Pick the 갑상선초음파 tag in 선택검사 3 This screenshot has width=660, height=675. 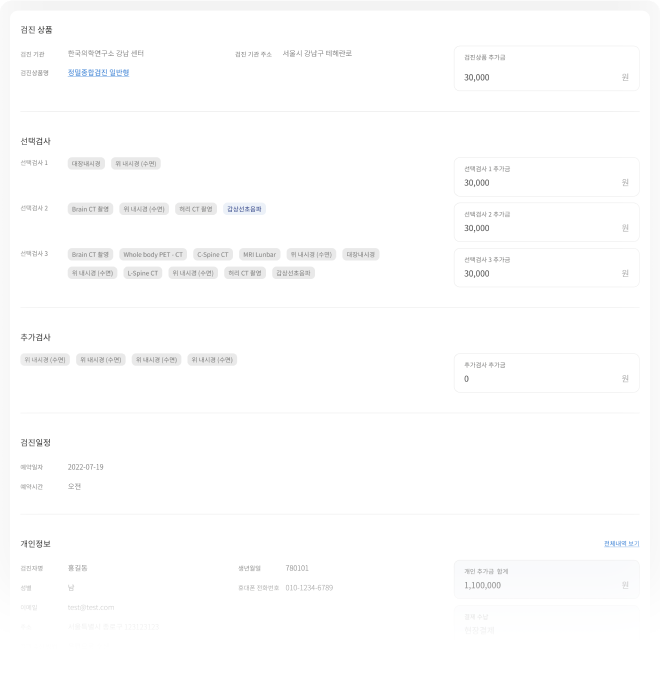coord(293,272)
